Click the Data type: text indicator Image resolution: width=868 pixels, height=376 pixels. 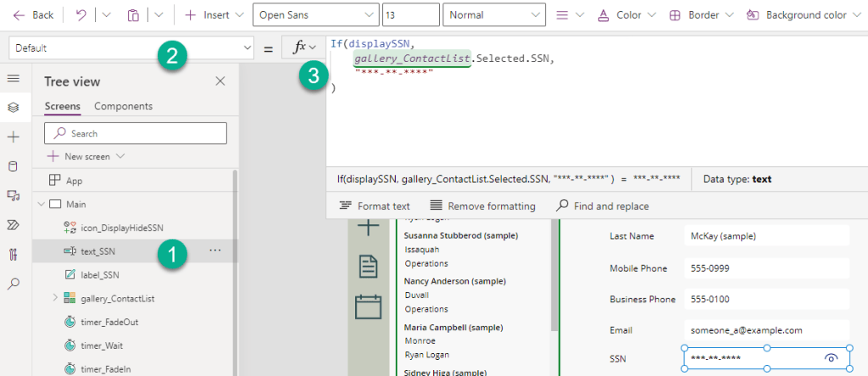tap(737, 180)
